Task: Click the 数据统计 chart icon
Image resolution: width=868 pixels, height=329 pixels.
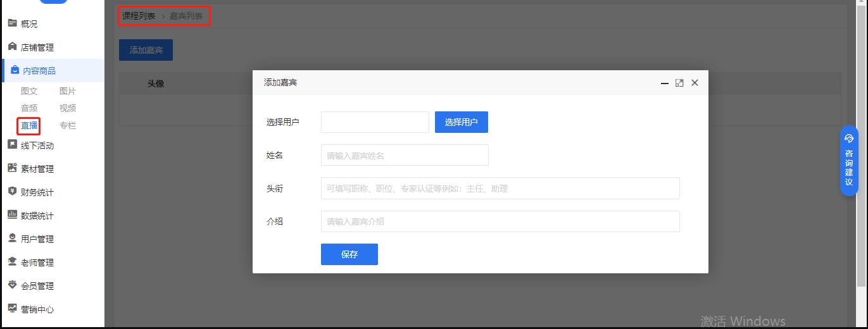Action: [x=12, y=215]
